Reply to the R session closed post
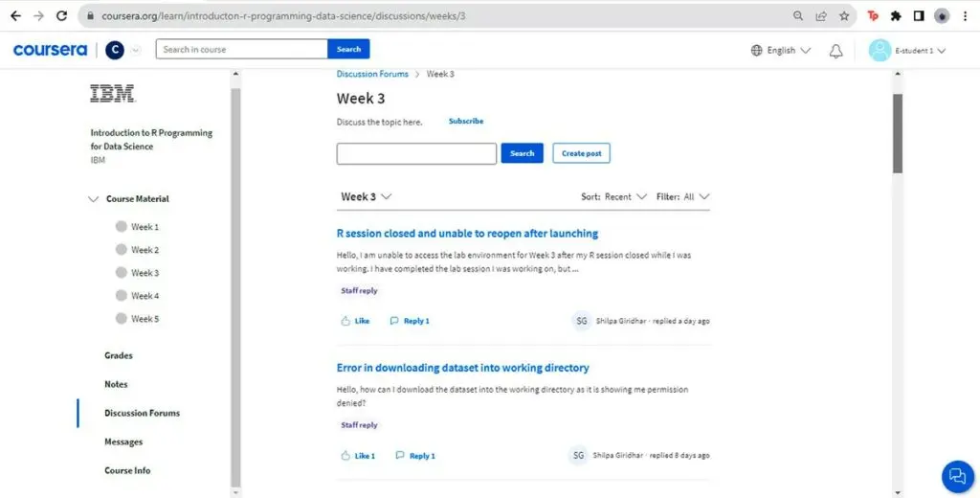This screenshot has width=980, height=498. tap(410, 321)
